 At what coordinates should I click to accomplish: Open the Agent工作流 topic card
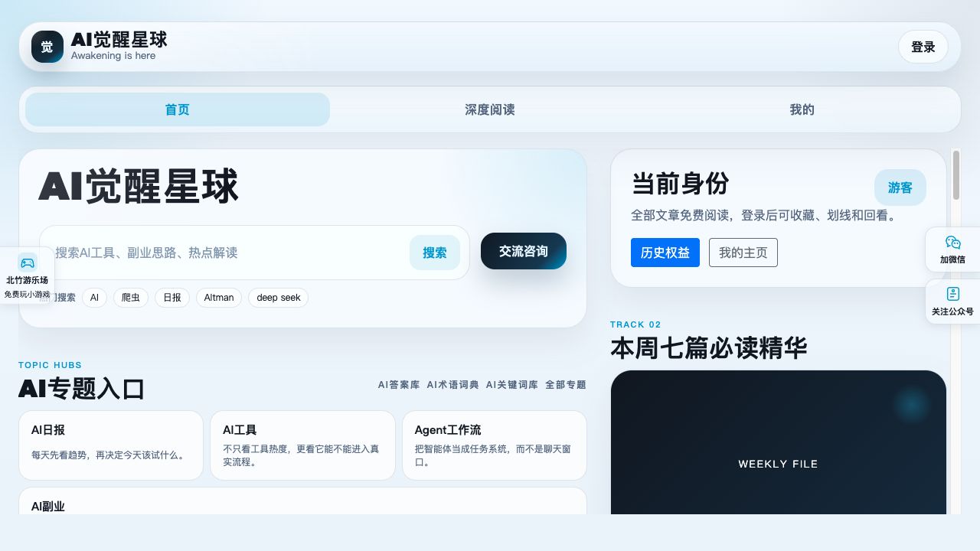click(x=495, y=445)
